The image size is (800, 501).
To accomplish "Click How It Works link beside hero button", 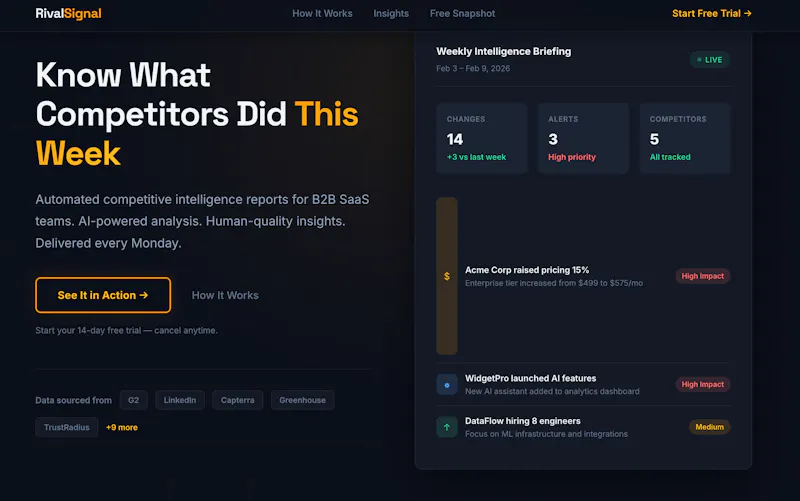I will (x=225, y=295).
